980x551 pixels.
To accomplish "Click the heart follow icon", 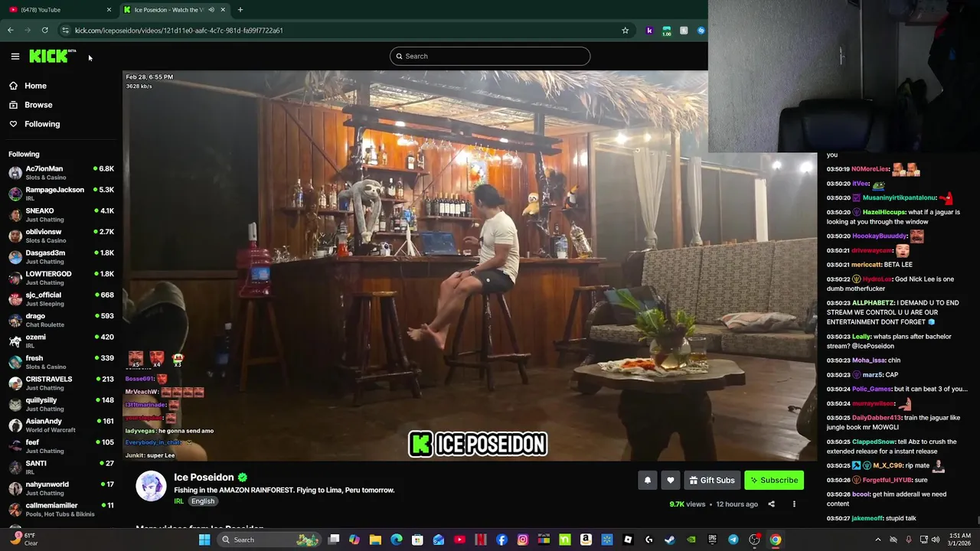I will pos(671,480).
